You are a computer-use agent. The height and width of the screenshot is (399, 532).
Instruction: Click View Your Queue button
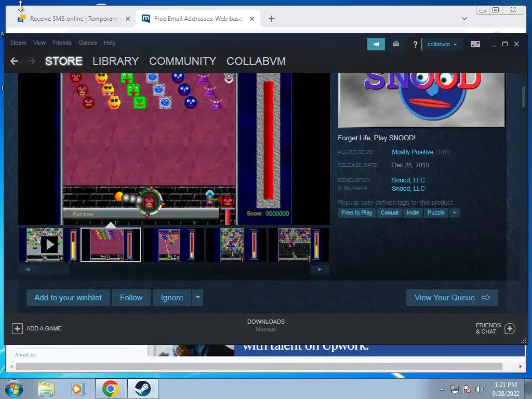tap(452, 298)
